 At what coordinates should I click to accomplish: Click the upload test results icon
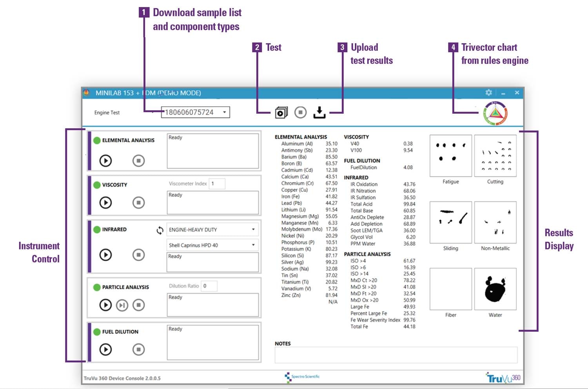tap(319, 113)
